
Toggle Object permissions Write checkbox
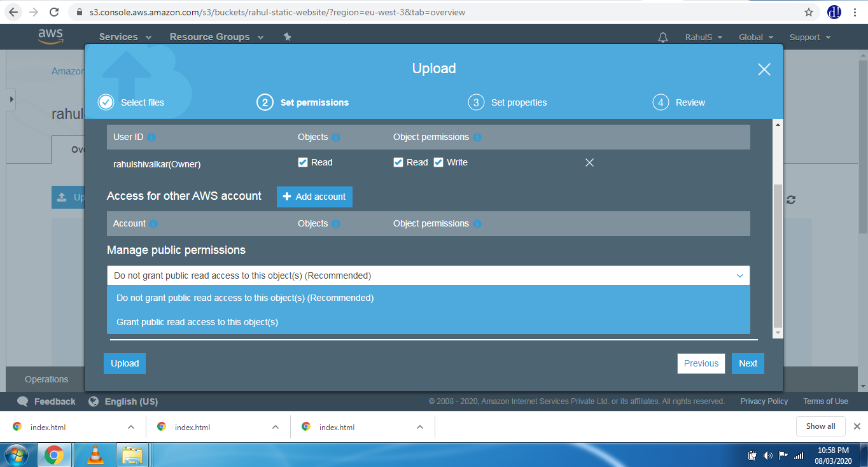pos(438,162)
